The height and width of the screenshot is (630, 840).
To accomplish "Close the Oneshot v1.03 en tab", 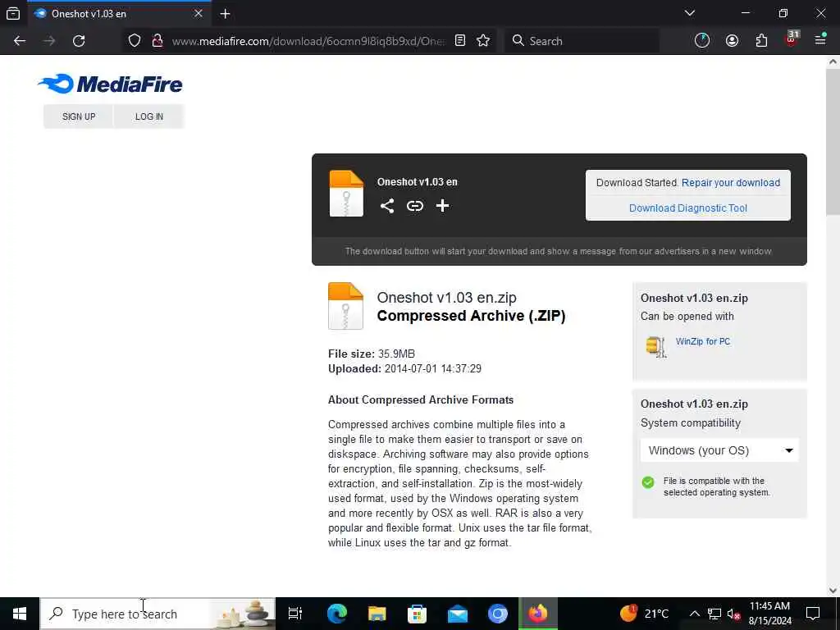I will coord(199,13).
